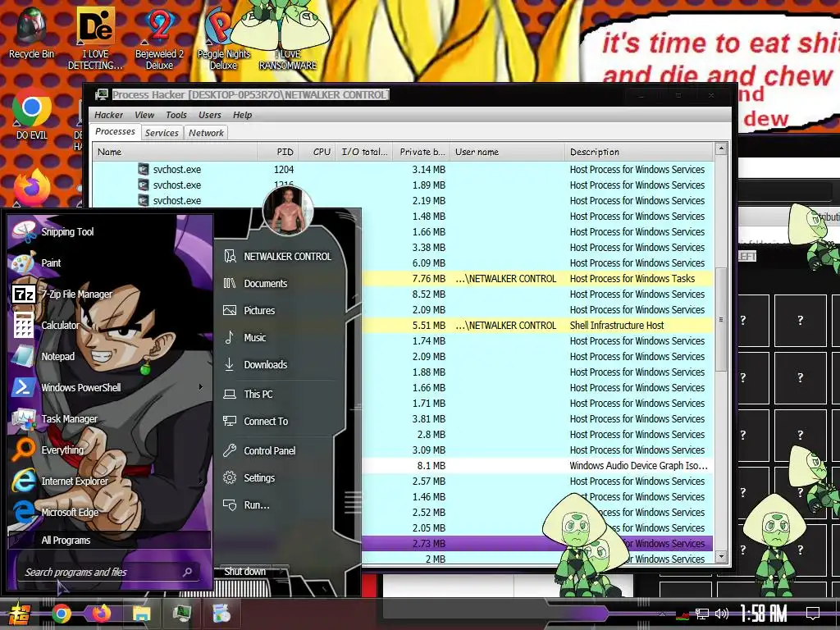Expand the arrow next to Shut down
This screenshot has height=630, width=840.
[281, 572]
